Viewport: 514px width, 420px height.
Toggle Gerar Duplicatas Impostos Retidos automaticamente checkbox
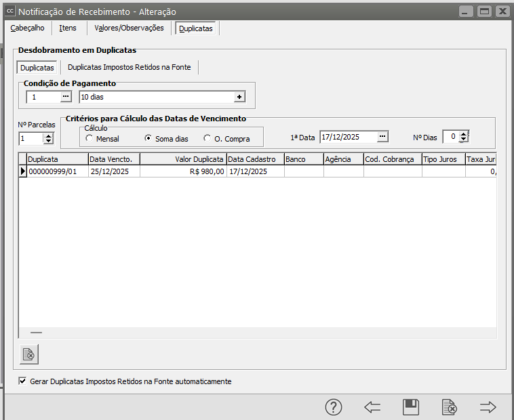click(22, 381)
